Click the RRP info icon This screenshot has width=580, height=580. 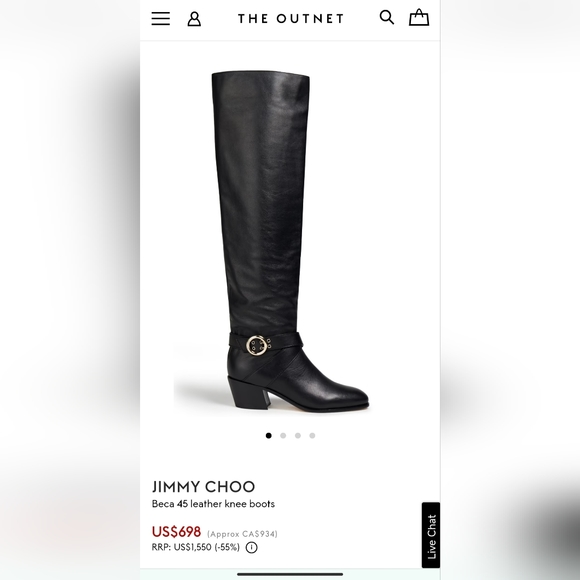252,547
